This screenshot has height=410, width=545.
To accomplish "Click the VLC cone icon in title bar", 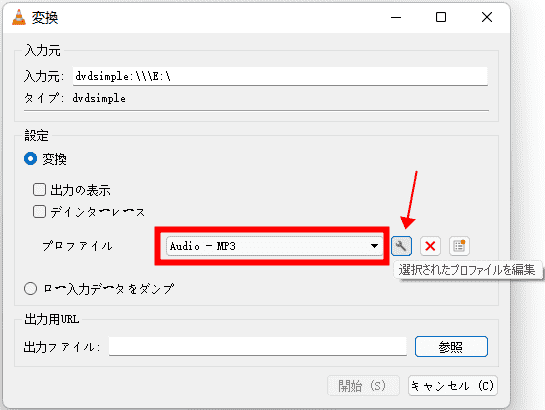I will pos(19,17).
